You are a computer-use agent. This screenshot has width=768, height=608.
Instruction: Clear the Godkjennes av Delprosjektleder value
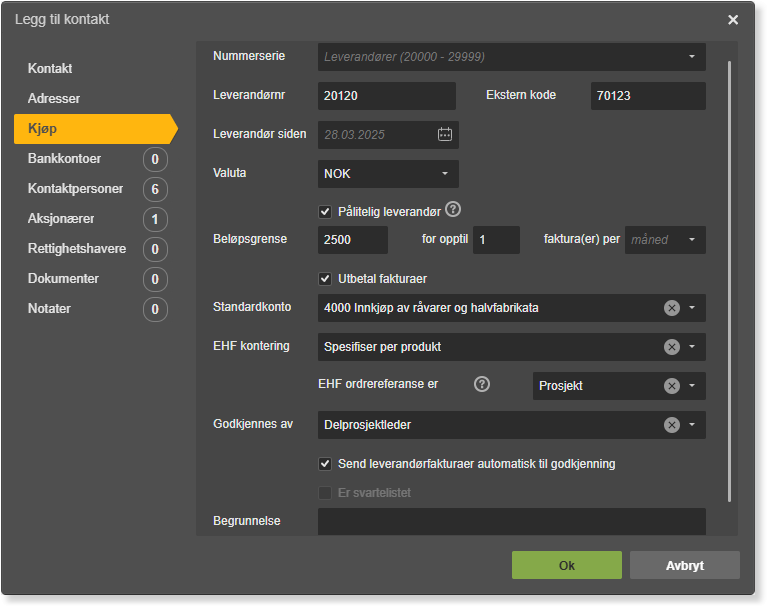[672, 425]
